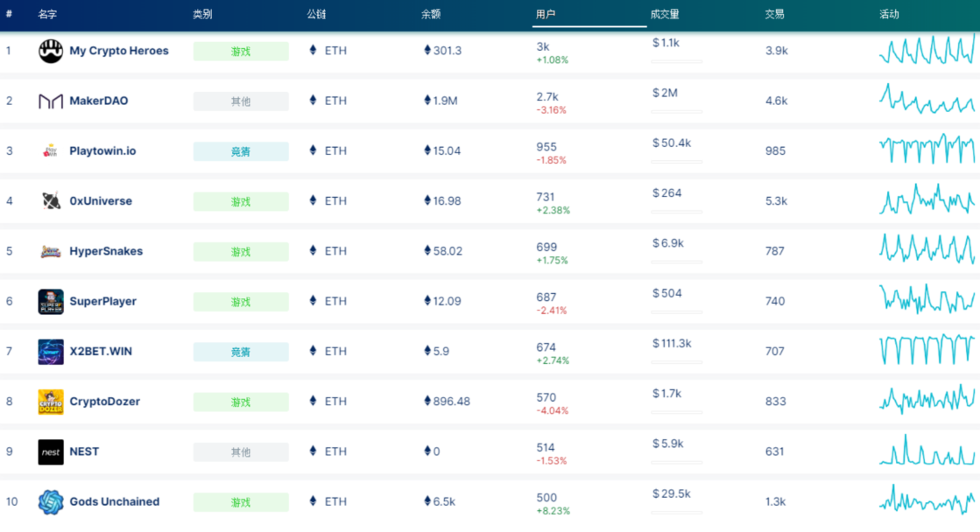This screenshot has width=980, height=532.
Task: Open the My Crypto Heroes dapp link
Action: click(x=119, y=51)
